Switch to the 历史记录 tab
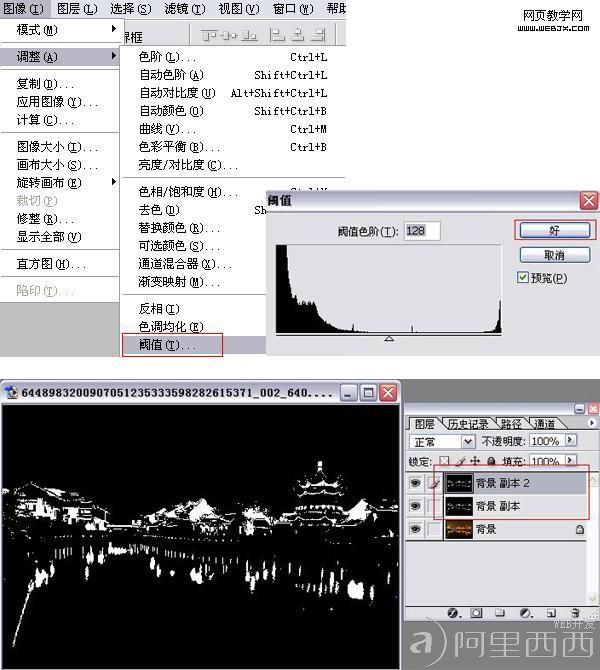This screenshot has height=670, width=600. (x=468, y=424)
